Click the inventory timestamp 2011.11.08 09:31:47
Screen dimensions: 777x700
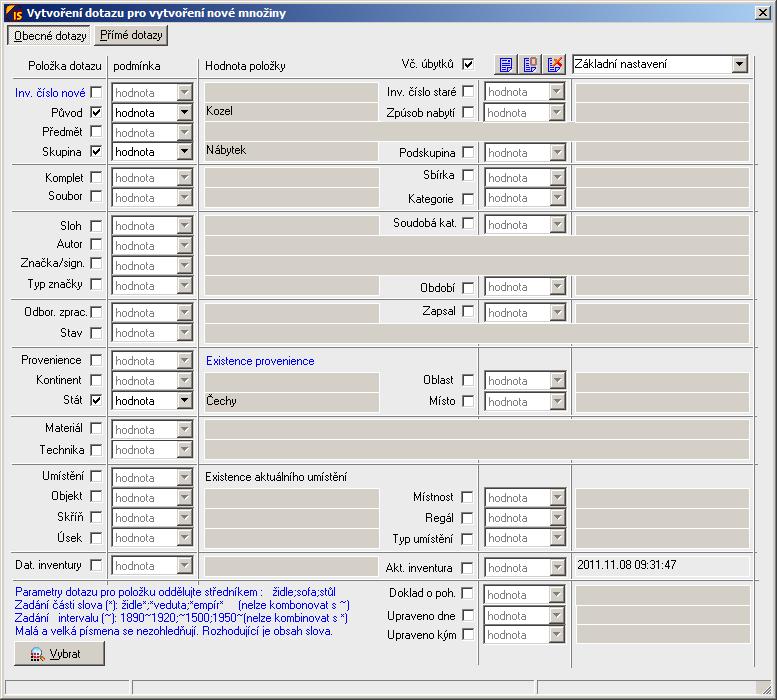626,565
